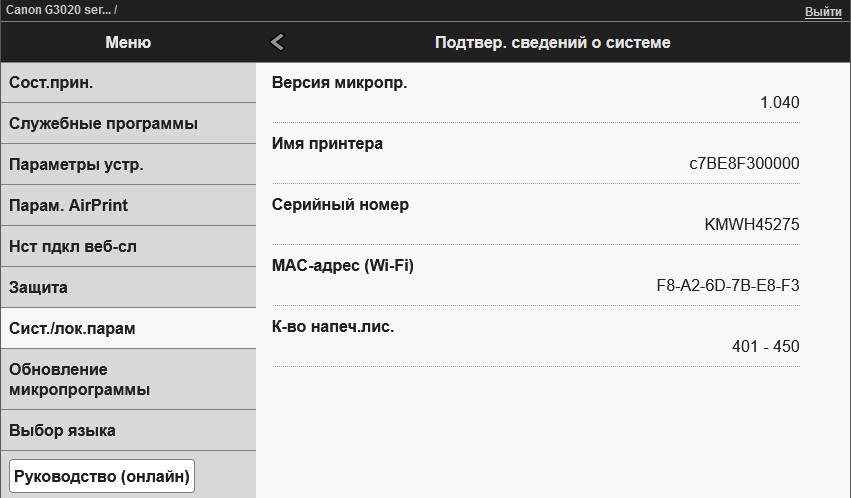
Task: Open Парам. AirPrint settings
Action: pos(127,206)
